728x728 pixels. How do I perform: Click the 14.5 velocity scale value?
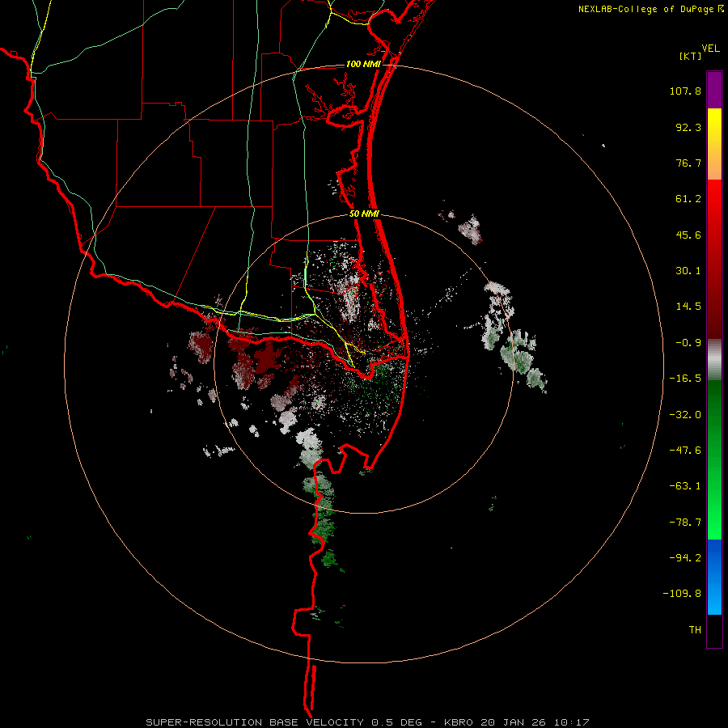tap(688, 307)
